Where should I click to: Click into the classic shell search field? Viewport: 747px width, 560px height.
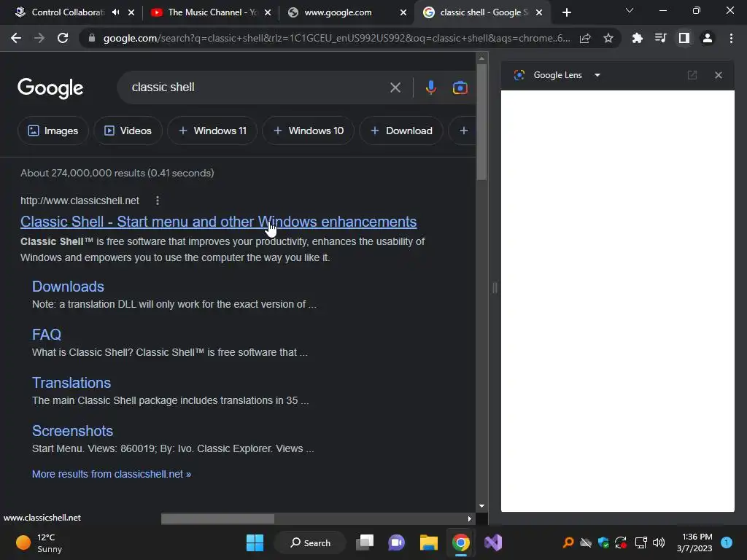[x=258, y=87]
